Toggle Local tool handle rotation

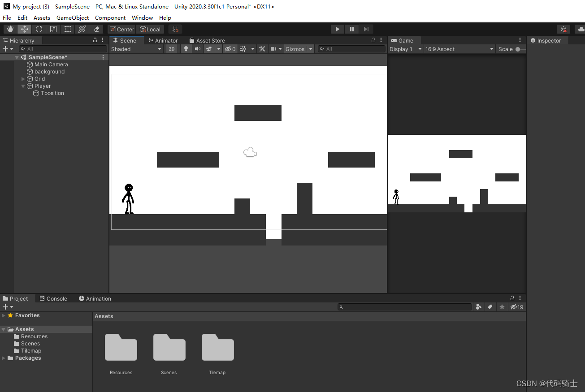point(151,29)
